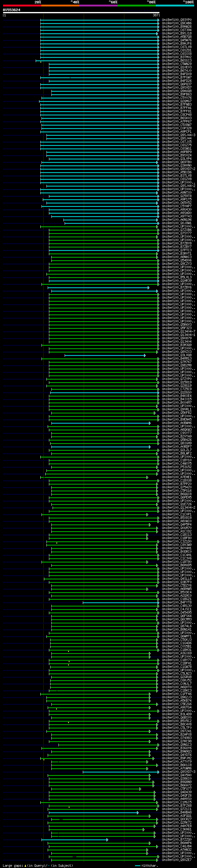Click the UniRef100_Q15819 label
This screenshot has height=868, width=197.
[176, 382]
